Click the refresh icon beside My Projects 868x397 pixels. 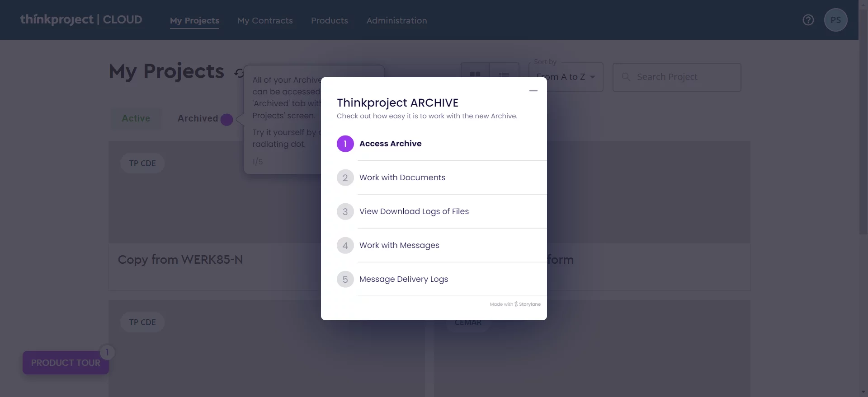coord(239,73)
